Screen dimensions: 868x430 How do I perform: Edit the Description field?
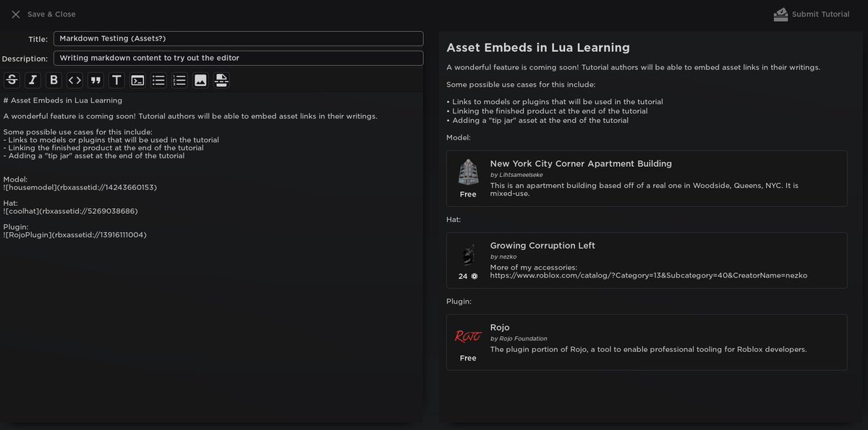click(x=238, y=58)
